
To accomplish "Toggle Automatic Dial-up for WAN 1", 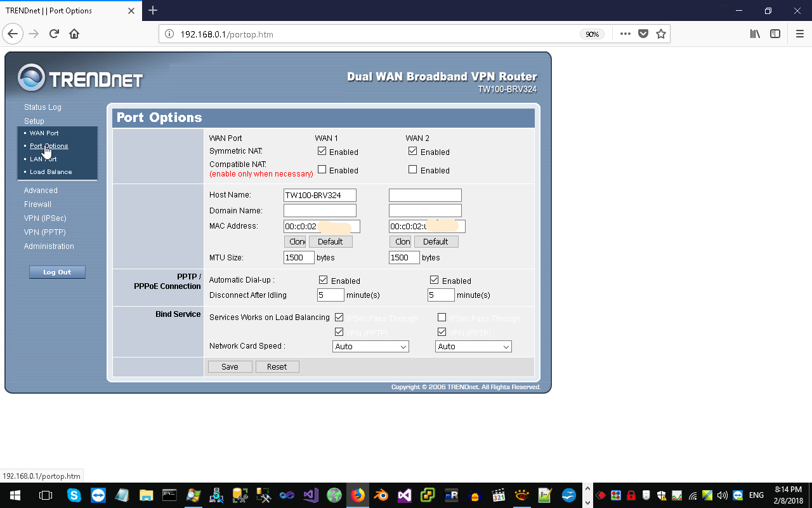I will pyautogui.click(x=324, y=280).
